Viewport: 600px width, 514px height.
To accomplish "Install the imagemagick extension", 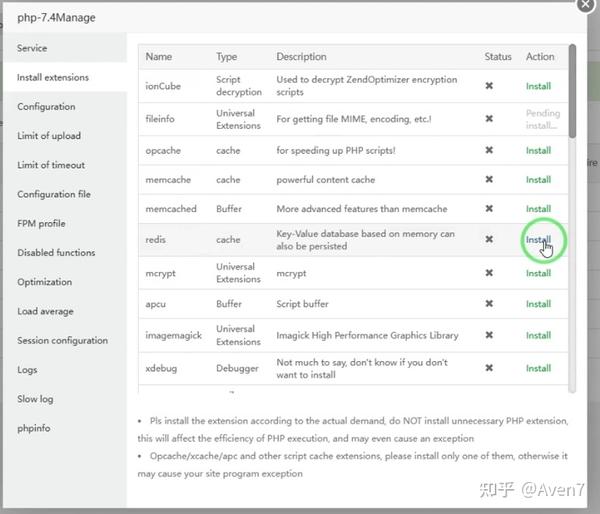I will (x=538, y=335).
